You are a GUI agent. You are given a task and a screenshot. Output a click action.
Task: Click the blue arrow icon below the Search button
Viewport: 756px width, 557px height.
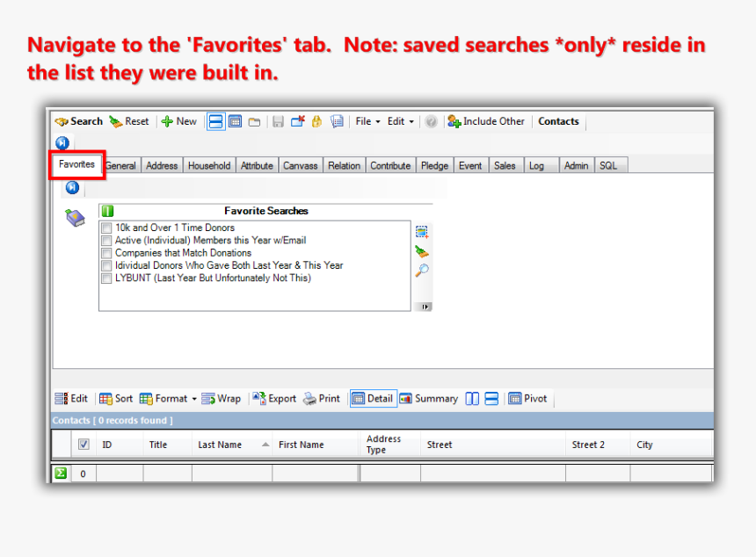pos(62,142)
